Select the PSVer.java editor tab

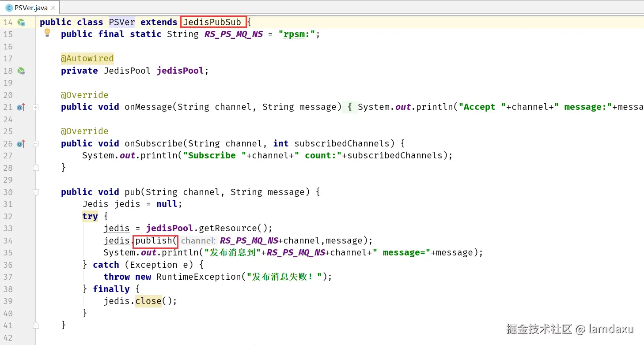point(30,7)
